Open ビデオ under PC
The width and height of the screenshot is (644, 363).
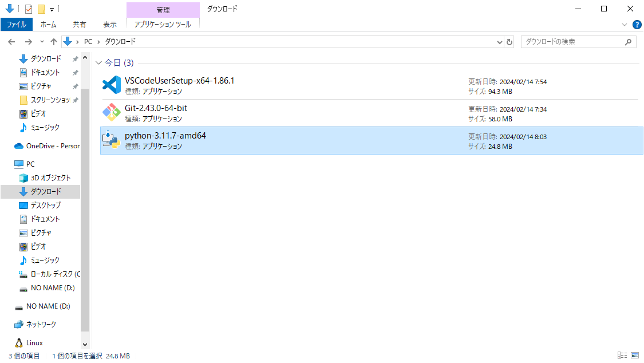38,247
